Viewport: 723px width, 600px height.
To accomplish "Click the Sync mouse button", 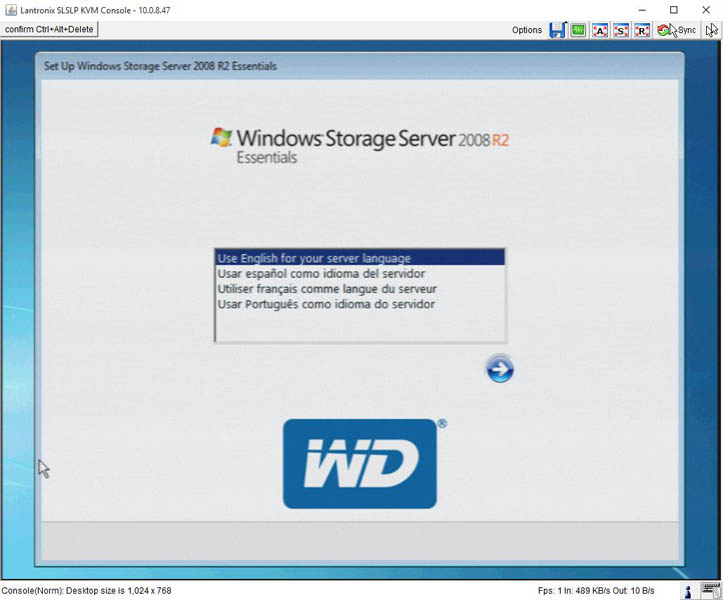I will (676, 30).
